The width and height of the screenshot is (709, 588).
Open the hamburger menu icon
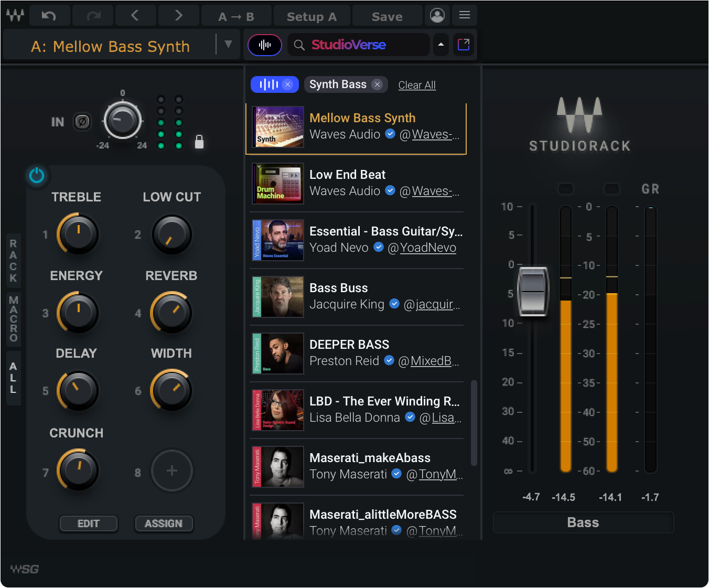point(465,15)
